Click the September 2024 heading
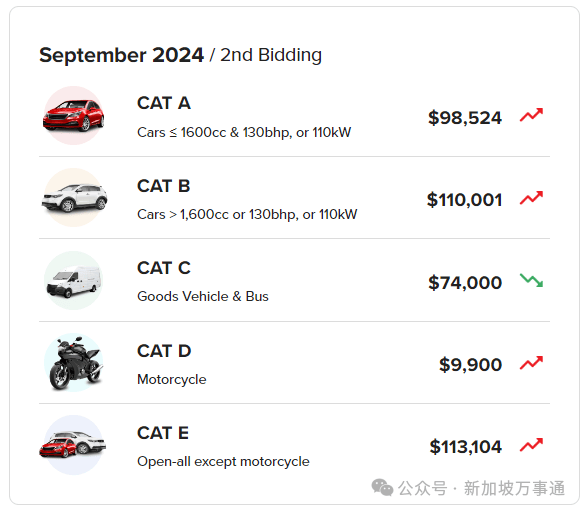The height and width of the screenshot is (511, 583). (x=121, y=55)
